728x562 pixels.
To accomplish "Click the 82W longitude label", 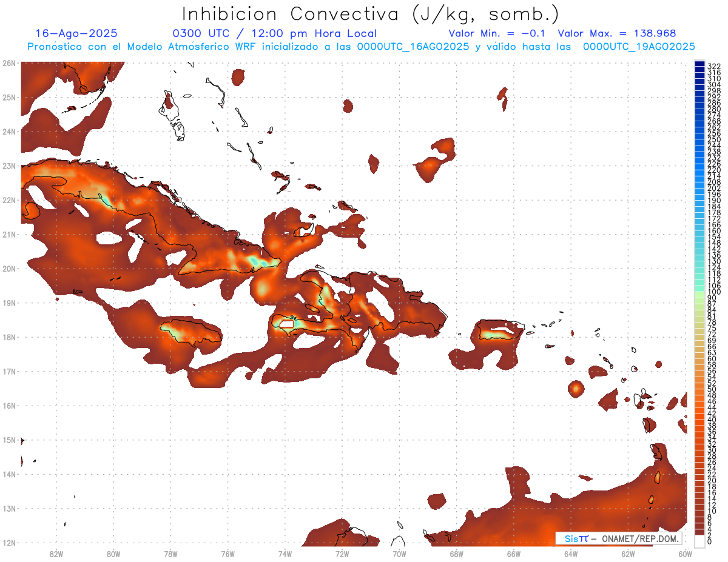I will [56, 554].
